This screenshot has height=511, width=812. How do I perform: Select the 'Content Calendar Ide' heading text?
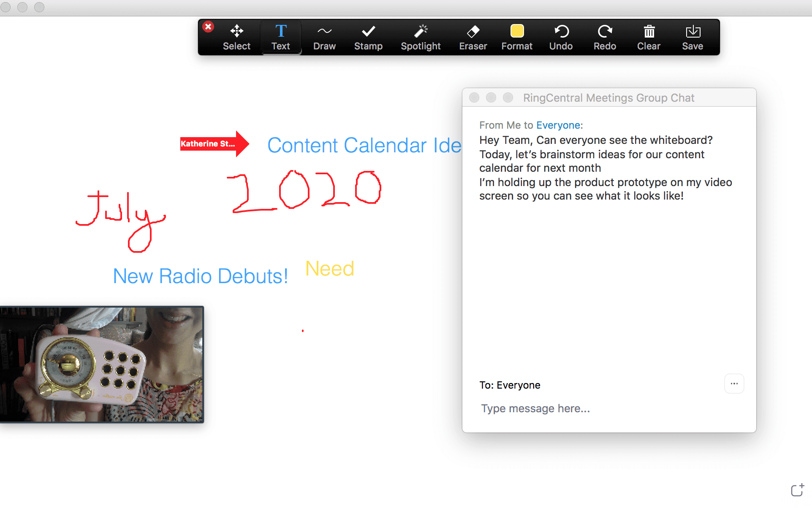(x=364, y=145)
